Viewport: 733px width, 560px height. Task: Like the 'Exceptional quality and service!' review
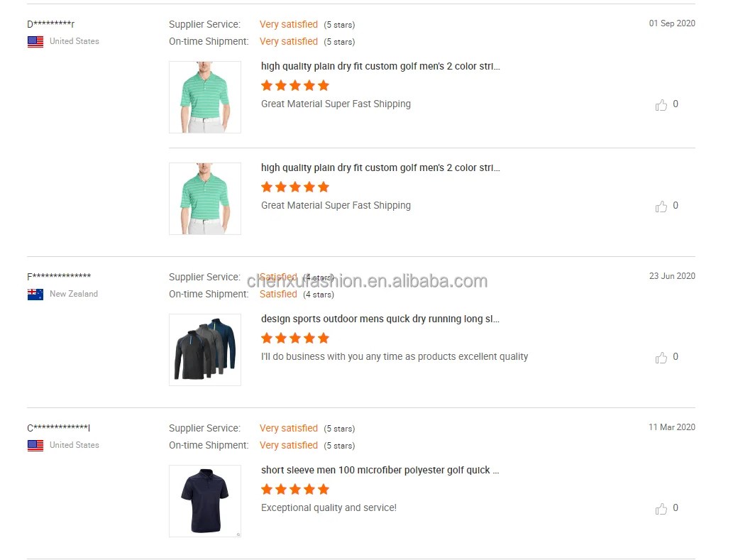(x=661, y=509)
